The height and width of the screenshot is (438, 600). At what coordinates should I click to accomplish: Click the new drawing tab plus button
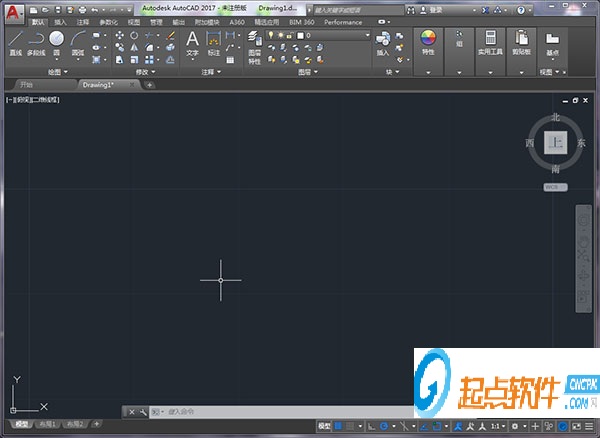[x=149, y=85]
